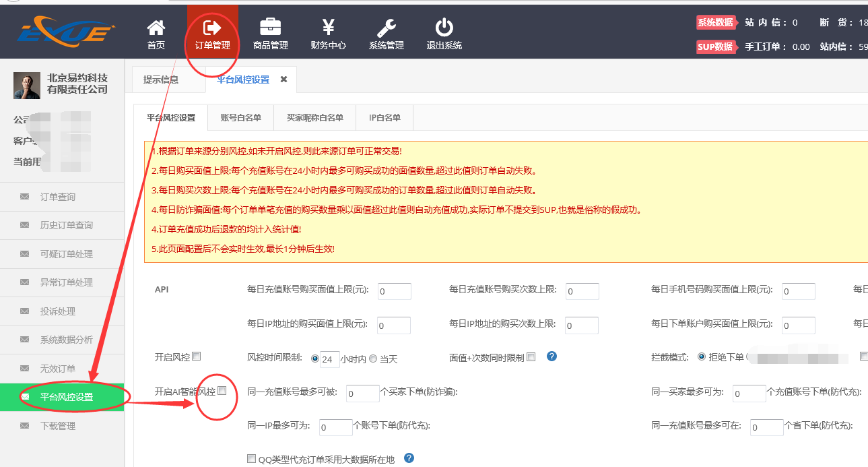
Task: Click the help icon next to QQ类型代充订单 option
Action: [x=408, y=458]
